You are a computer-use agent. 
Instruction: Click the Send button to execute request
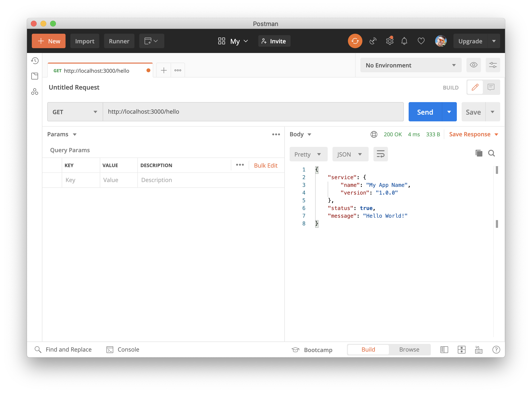tap(426, 112)
